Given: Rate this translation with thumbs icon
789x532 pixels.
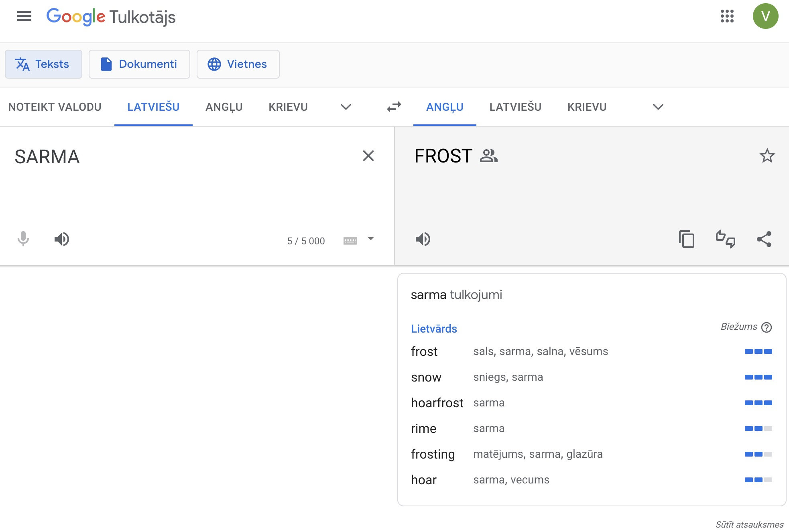Looking at the screenshot, I should click(x=725, y=239).
